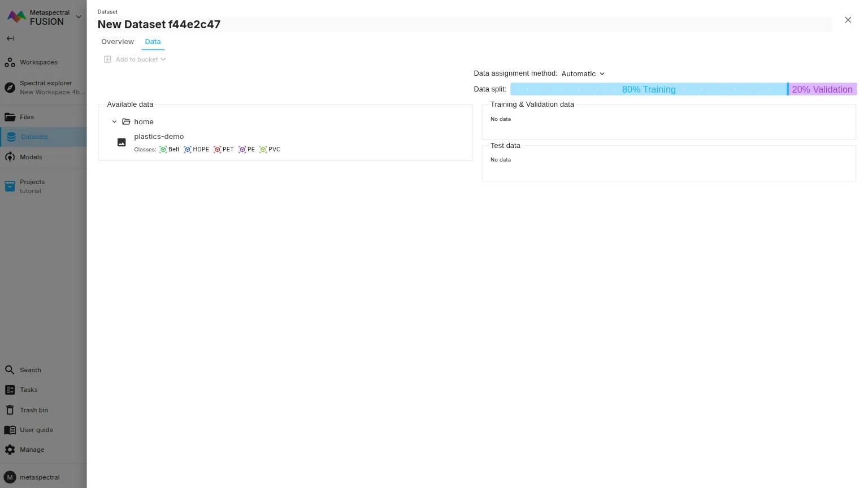The width and height of the screenshot is (868, 488).
Task: Click the Manage gear icon
Action: point(10,450)
